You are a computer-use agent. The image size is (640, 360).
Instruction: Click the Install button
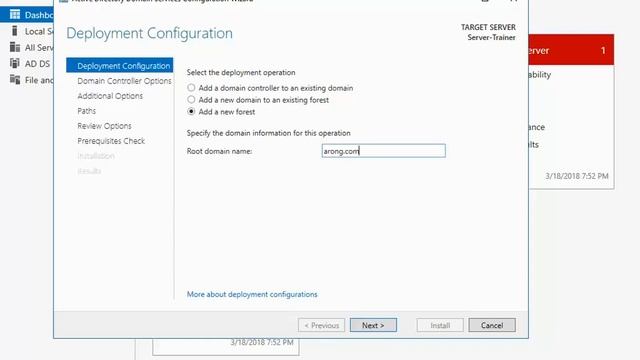pos(440,325)
